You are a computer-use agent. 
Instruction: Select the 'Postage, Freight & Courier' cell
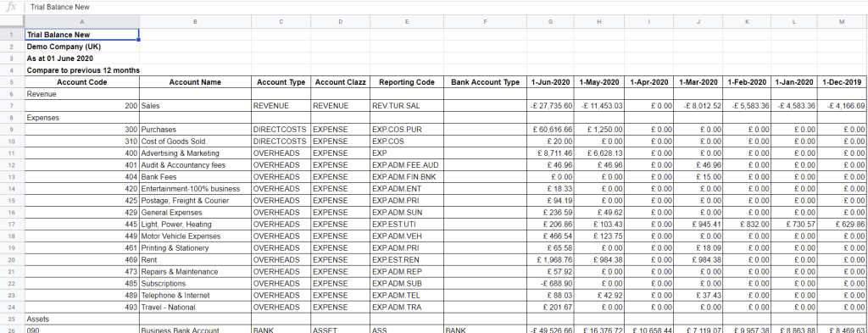coord(196,201)
